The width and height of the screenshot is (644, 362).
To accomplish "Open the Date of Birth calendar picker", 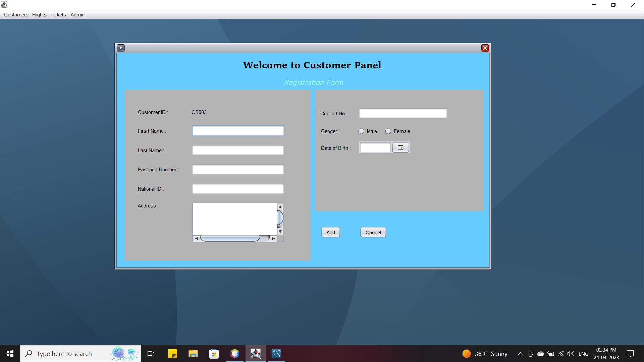I will [x=400, y=147].
